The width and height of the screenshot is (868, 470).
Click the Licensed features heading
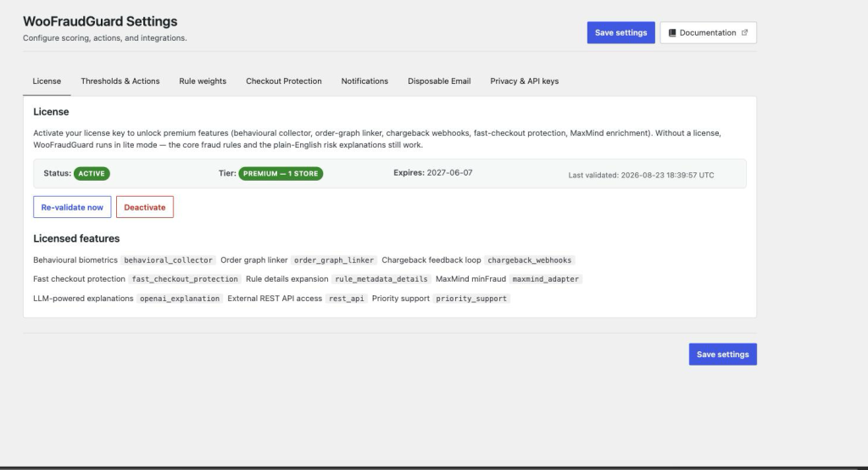pos(76,238)
